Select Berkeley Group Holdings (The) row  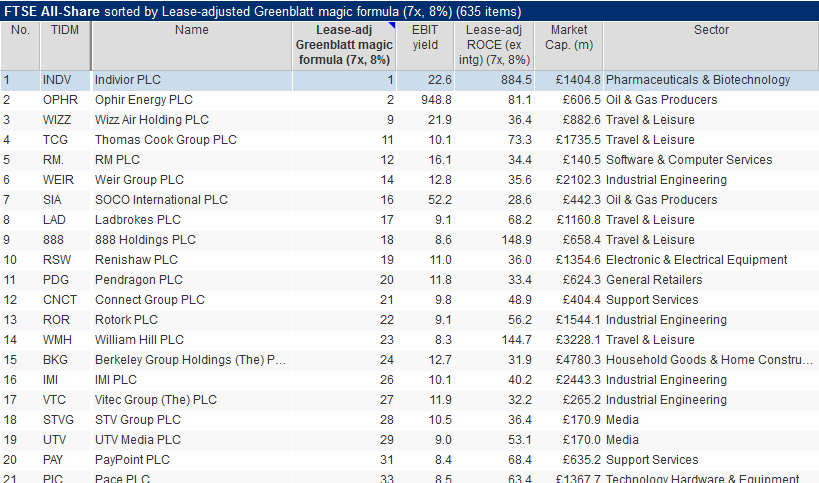(190, 360)
